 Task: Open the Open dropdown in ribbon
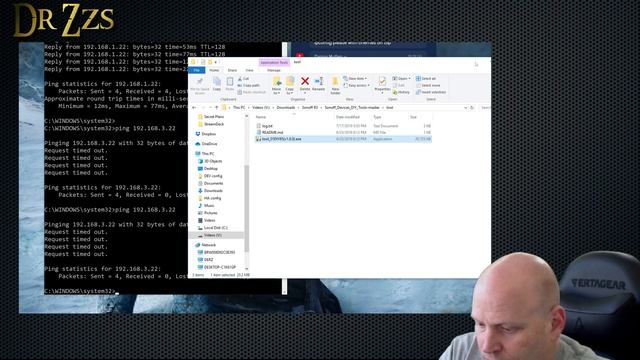[402, 78]
